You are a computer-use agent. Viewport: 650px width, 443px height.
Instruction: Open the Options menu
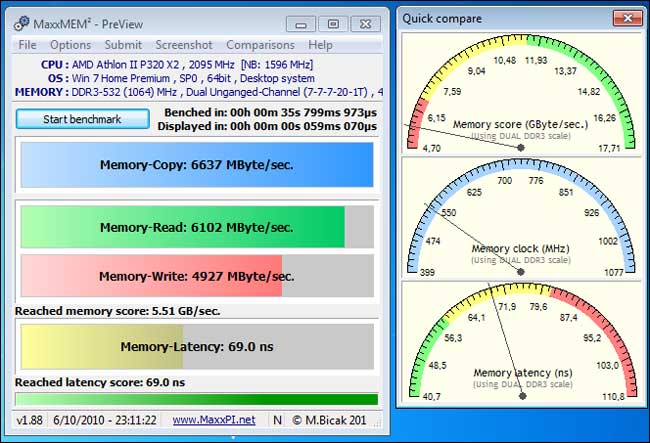point(70,45)
